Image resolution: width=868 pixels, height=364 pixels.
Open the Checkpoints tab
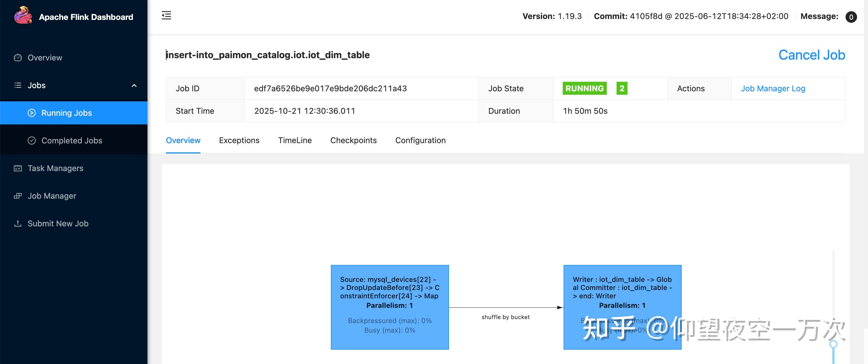353,140
